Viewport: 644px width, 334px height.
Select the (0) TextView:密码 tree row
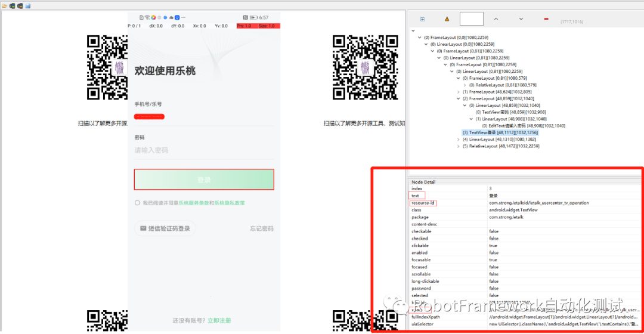[x=510, y=112]
